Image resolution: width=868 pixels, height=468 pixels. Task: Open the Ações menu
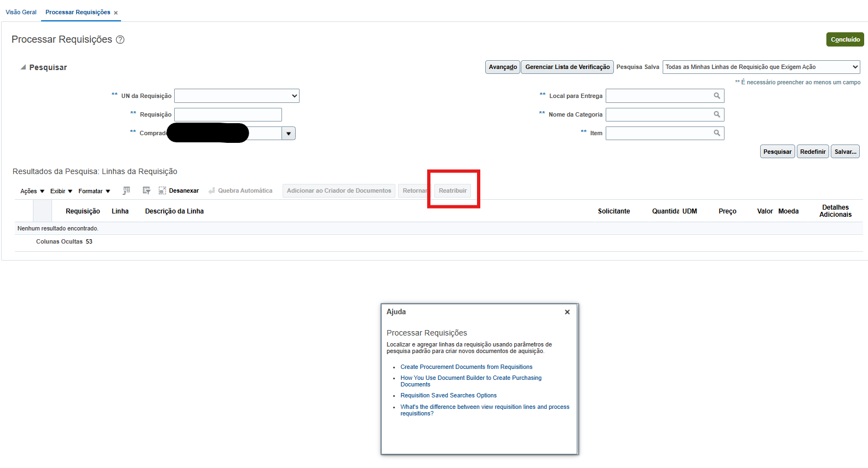click(32, 191)
